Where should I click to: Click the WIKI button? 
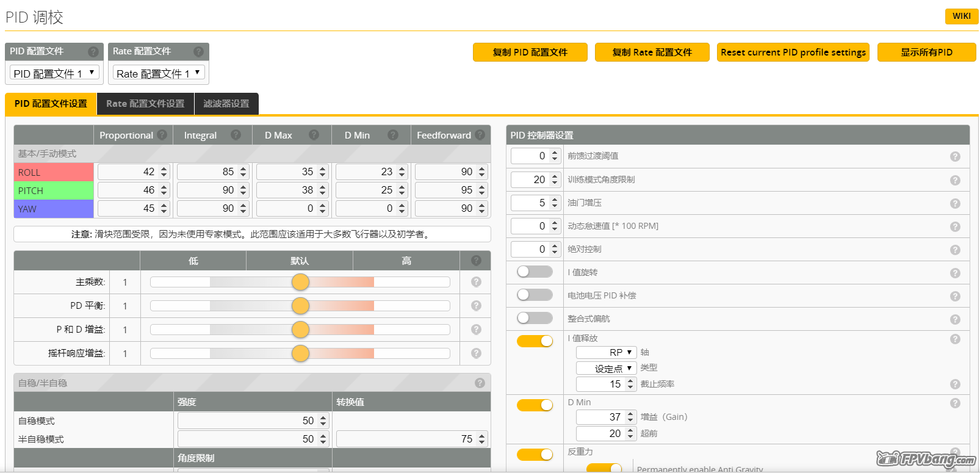(961, 16)
